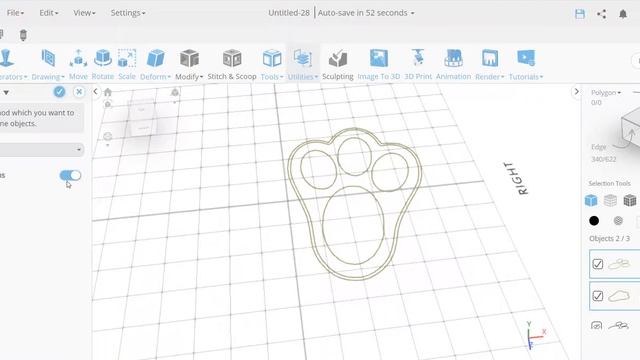Image resolution: width=640 pixels, height=360 pixels.
Task: Click the XYZ axis gizmo
Action: click(x=535, y=336)
